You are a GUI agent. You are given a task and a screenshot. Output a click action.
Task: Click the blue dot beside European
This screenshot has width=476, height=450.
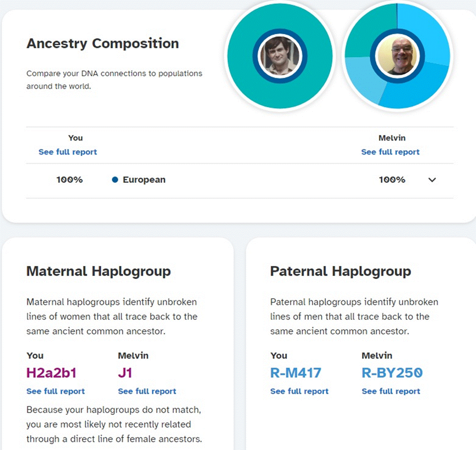(115, 180)
